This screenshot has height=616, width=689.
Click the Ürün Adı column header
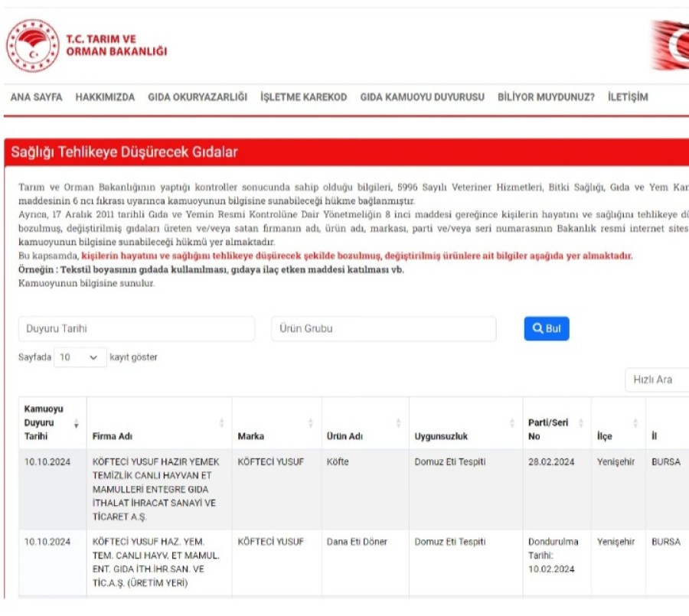click(365, 422)
